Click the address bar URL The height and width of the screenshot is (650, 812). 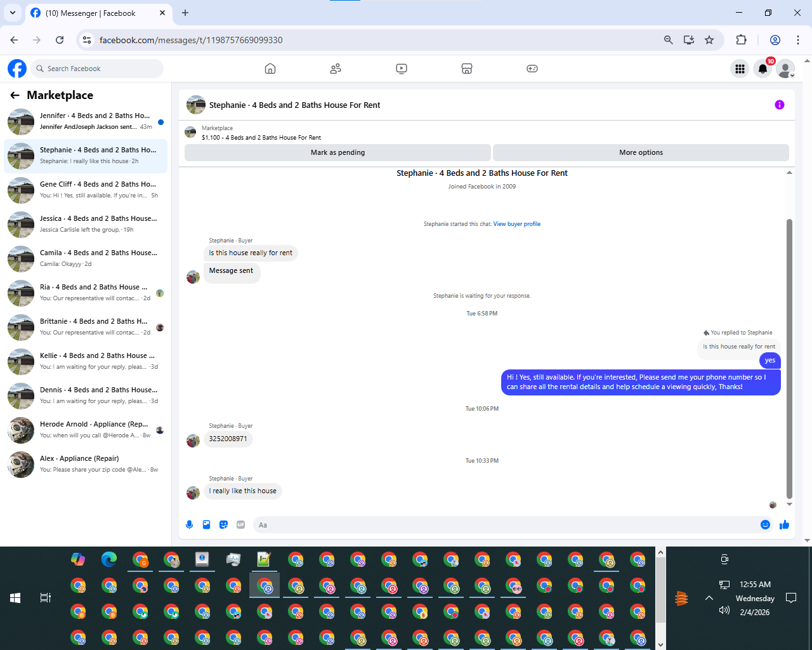191,40
